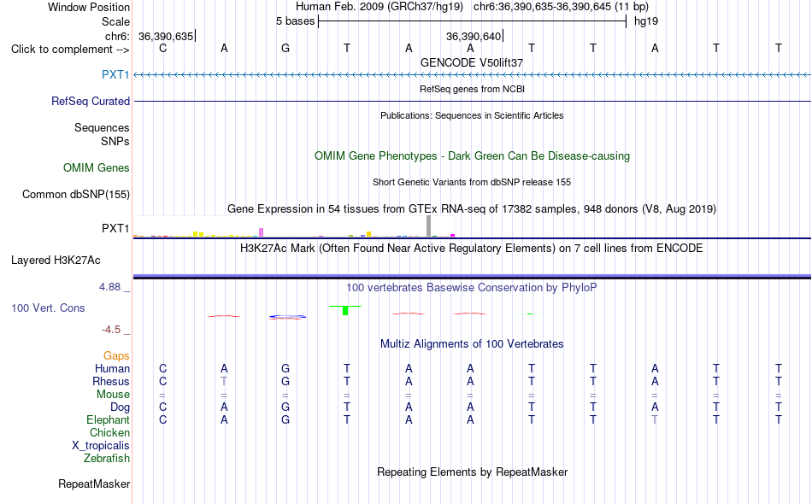Image resolution: width=812 pixels, height=504 pixels.
Task: Open the GENCODE V50lift37 track title
Action: (x=472, y=62)
